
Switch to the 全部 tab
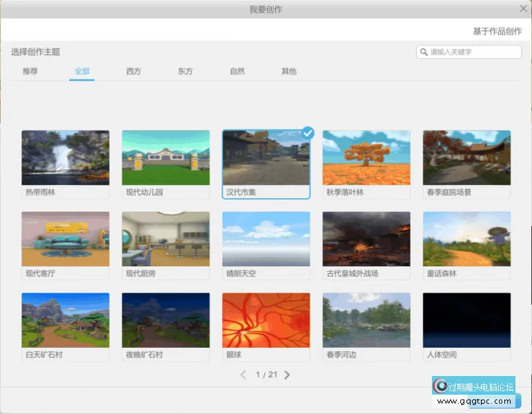click(82, 71)
